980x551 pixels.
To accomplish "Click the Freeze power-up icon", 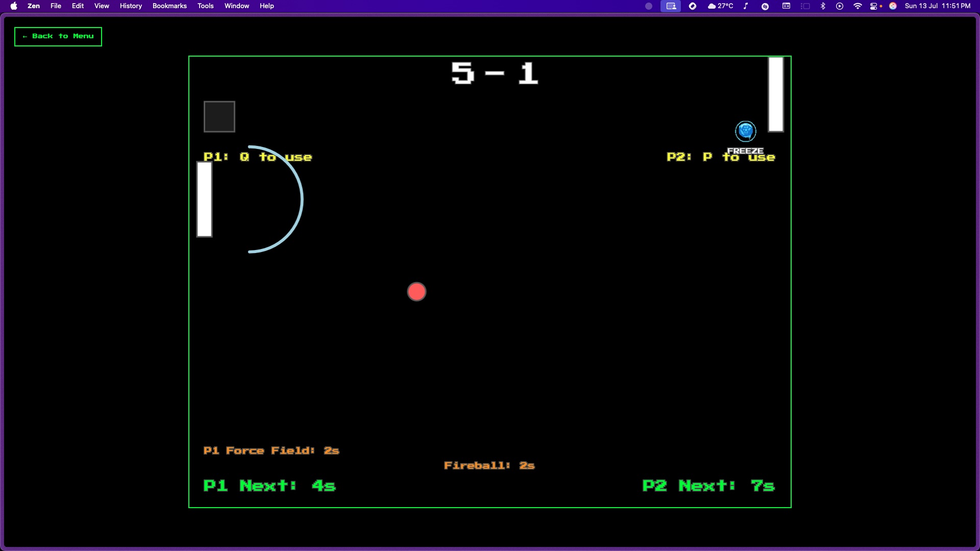I will 746,131.
